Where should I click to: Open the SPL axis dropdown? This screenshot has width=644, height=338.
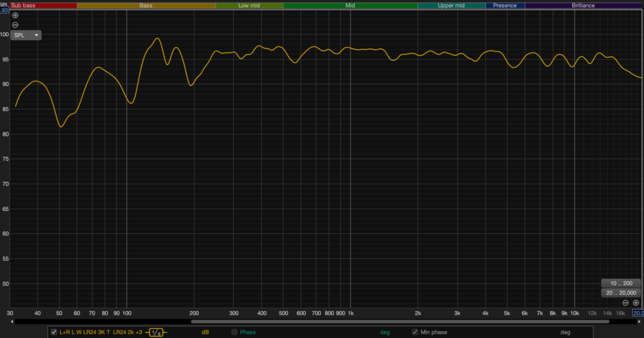(x=26, y=35)
